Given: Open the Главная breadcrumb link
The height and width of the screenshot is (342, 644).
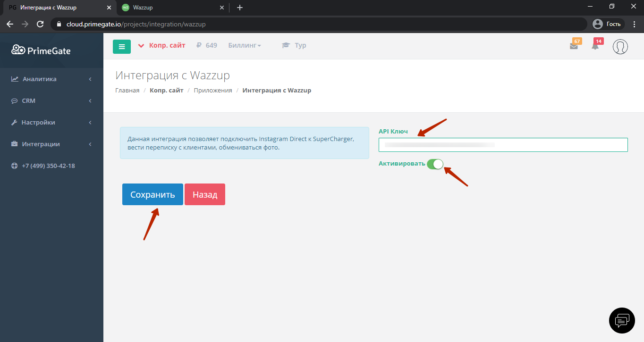Looking at the screenshot, I should tap(127, 90).
